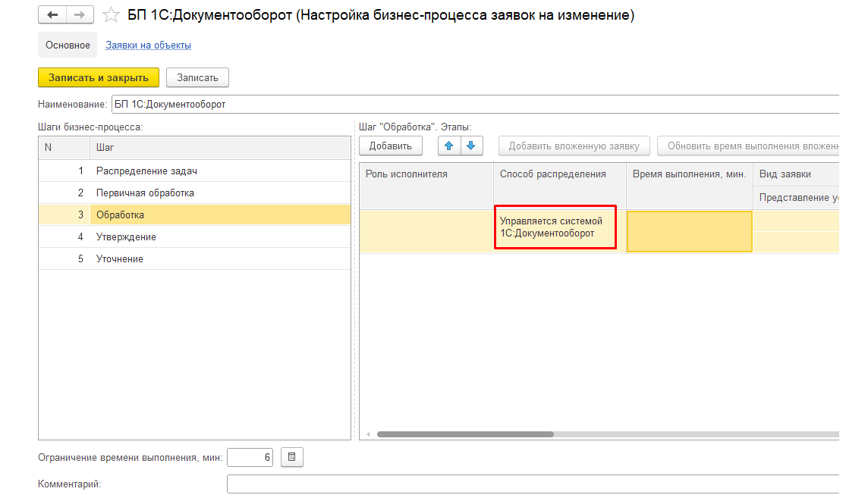Select step 3 Обработка row
This screenshot has height=498, width=868.
point(194,215)
